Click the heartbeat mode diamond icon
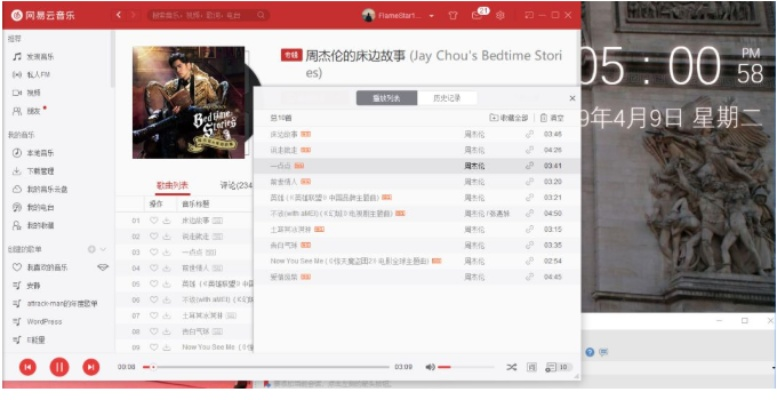 (x=103, y=268)
